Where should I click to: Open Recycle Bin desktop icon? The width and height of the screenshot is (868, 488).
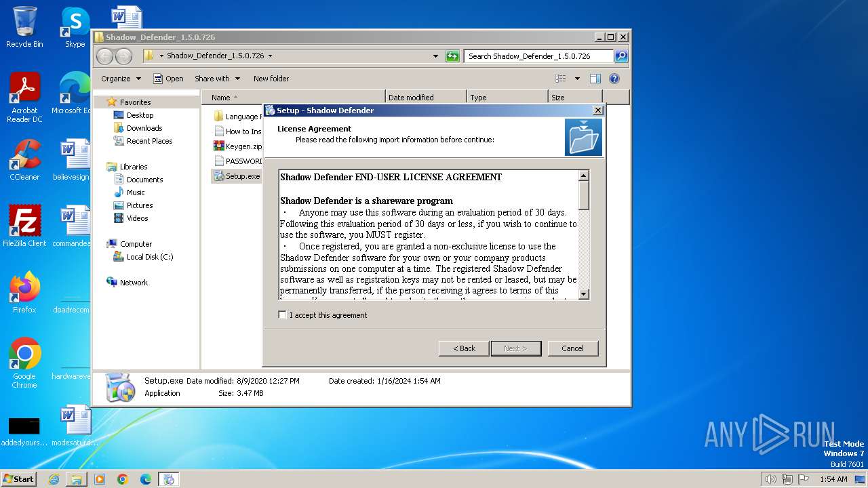point(24,27)
